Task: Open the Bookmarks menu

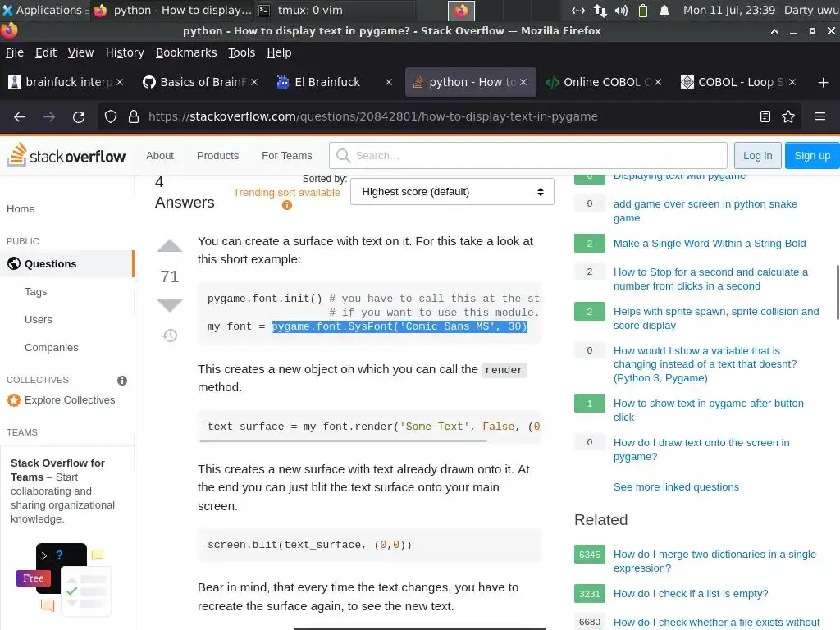Action: point(186,52)
